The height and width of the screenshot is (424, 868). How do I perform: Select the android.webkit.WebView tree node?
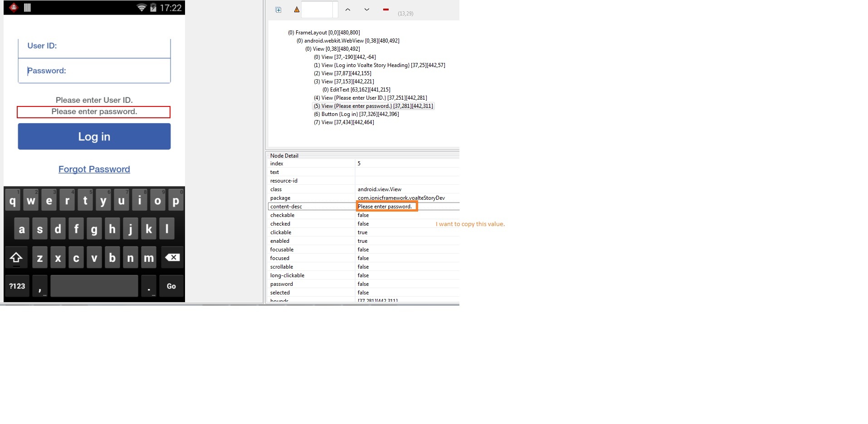(348, 41)
